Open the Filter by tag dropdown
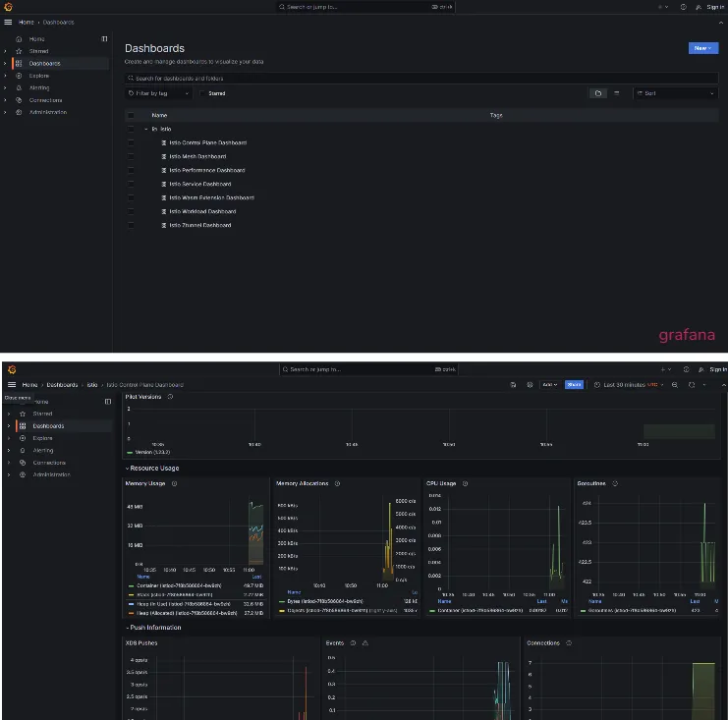 tap(158, 93)
